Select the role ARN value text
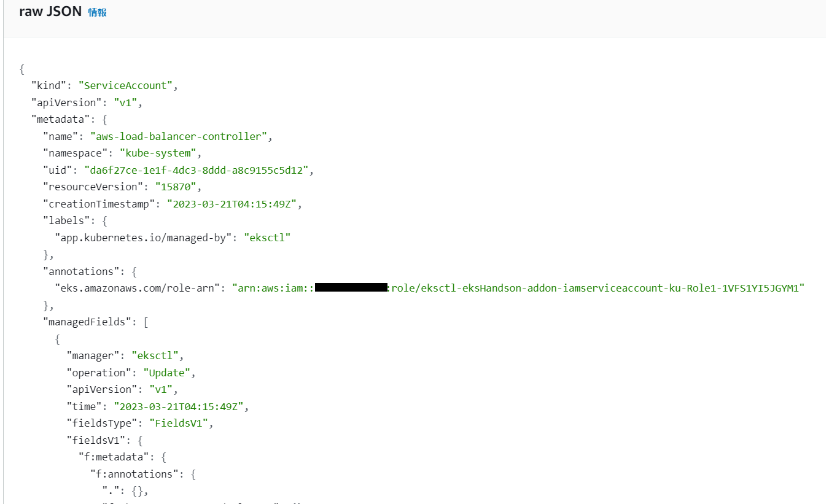This screenshot has width=829, height=504. [518, 288]
